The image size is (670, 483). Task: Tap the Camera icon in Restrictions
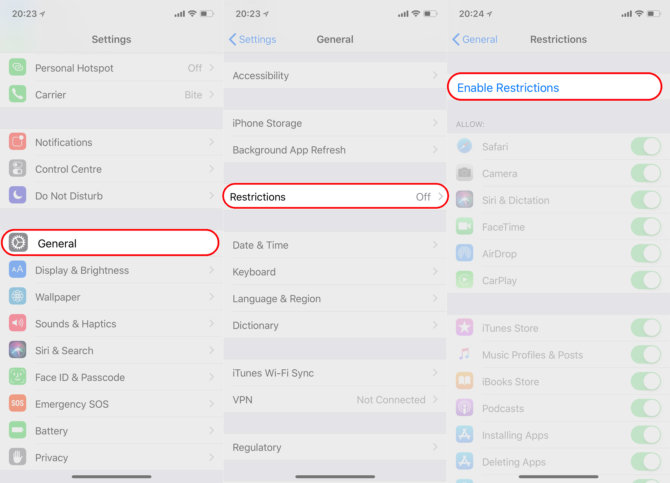pyautogui.click(x=464, y=173)
